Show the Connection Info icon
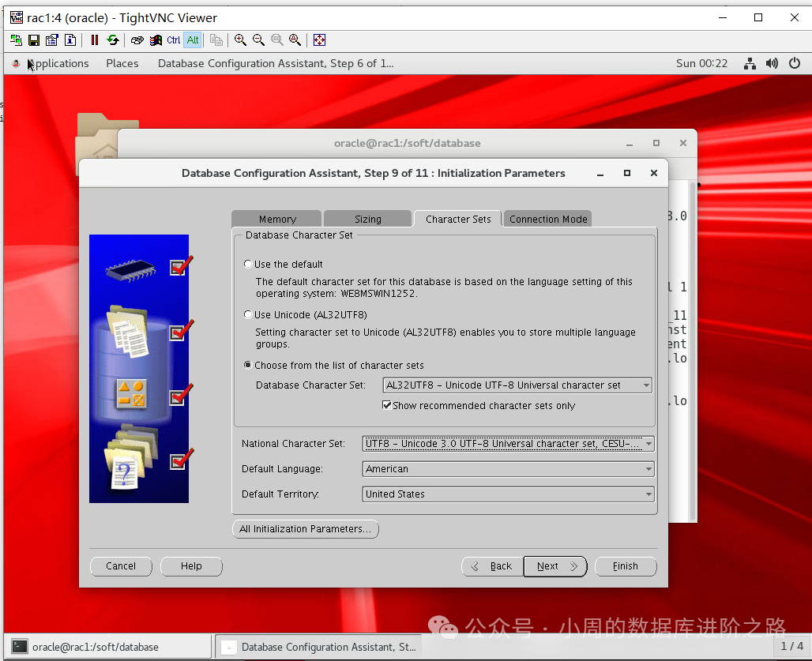Viewport: 812px width, 661px height. pyautogui.click(x=70, y=39)
